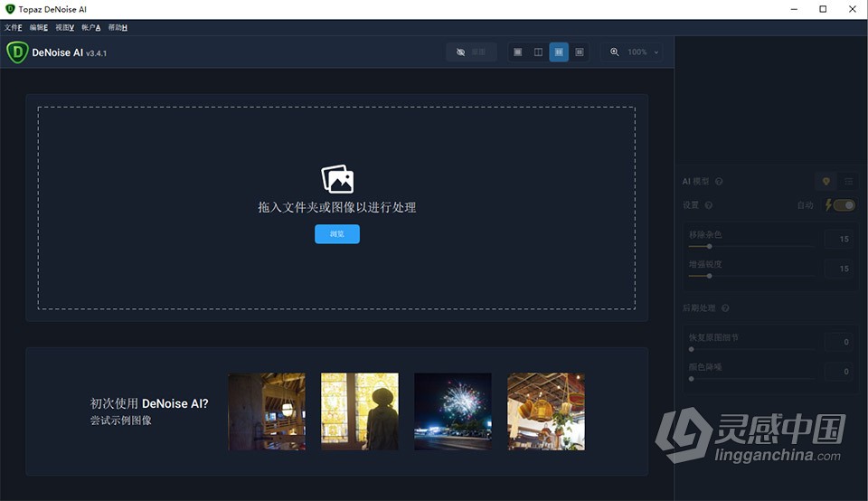
Task: Click the model list icon beside lightbulb
Action: pyautogui.click(x=848, y=182)
